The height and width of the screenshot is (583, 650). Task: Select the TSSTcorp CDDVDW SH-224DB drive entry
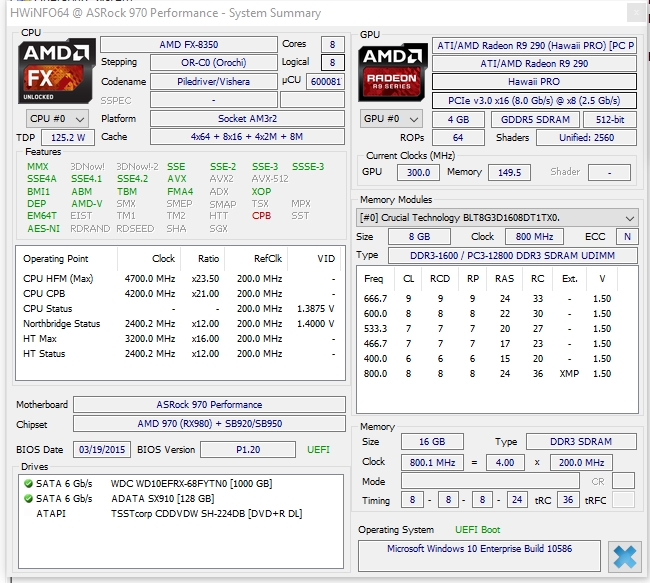click(x=181, y=514)
